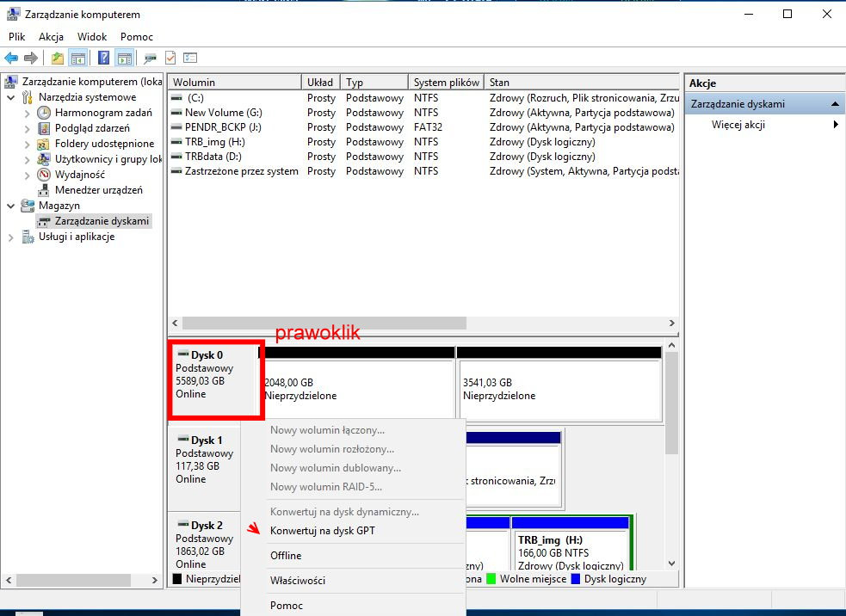This screenshot has height=616, width=846.
Task: Expand Foldery udostępnione node
Action: [x=27, y=144]
